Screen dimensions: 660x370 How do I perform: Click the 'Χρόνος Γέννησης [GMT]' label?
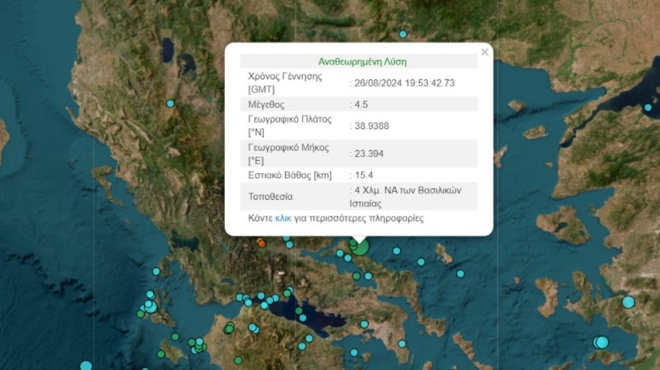pos(285,83)
